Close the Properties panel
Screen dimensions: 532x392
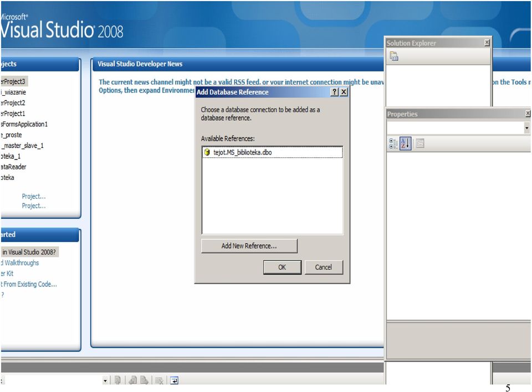click(x=528, y=114)
